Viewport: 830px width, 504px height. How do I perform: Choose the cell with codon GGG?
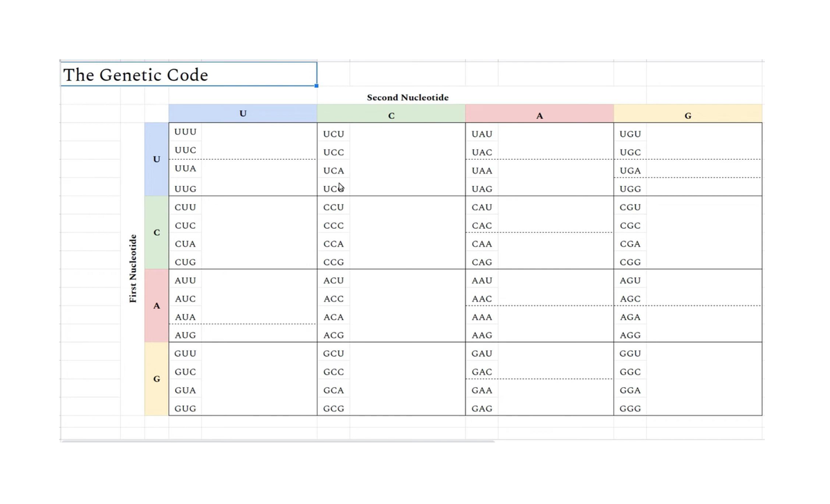(x=630, y=409)
